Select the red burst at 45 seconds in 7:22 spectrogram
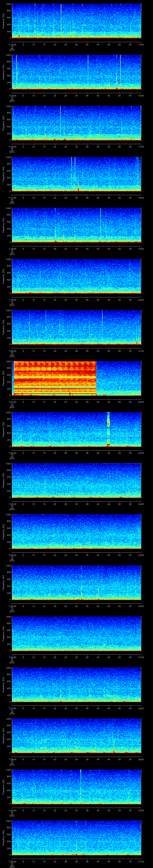Viewport: 153px width, 868px height. pyautogui.click(x=108, y=429)
